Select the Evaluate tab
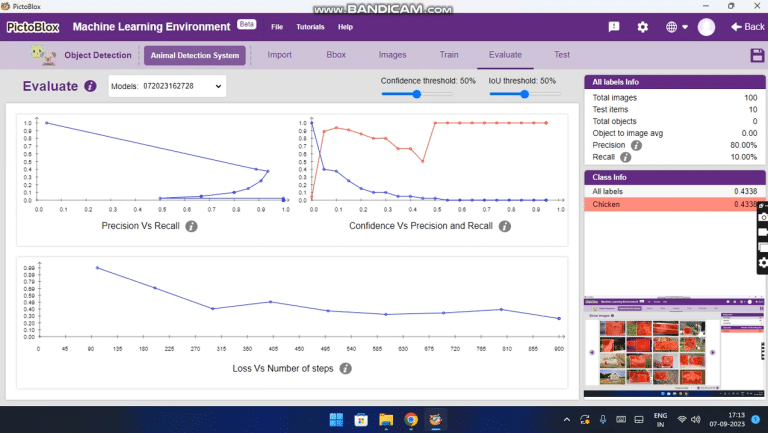The width and height of the screenshot is (768, 433). pos(505,55)
